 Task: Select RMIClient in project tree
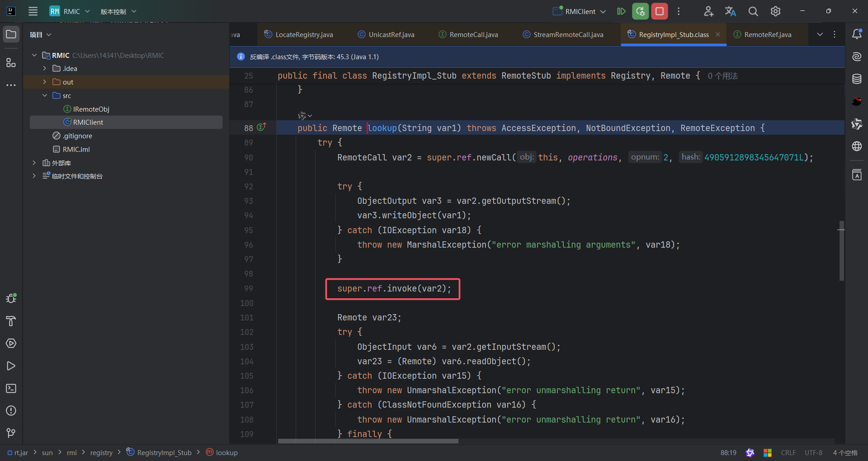coord(126,122)
